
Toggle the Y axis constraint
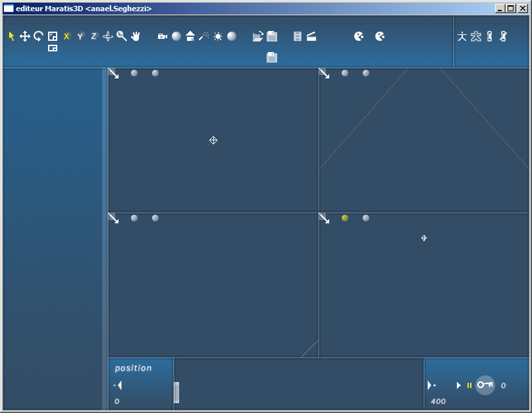[x=80, y=36]
